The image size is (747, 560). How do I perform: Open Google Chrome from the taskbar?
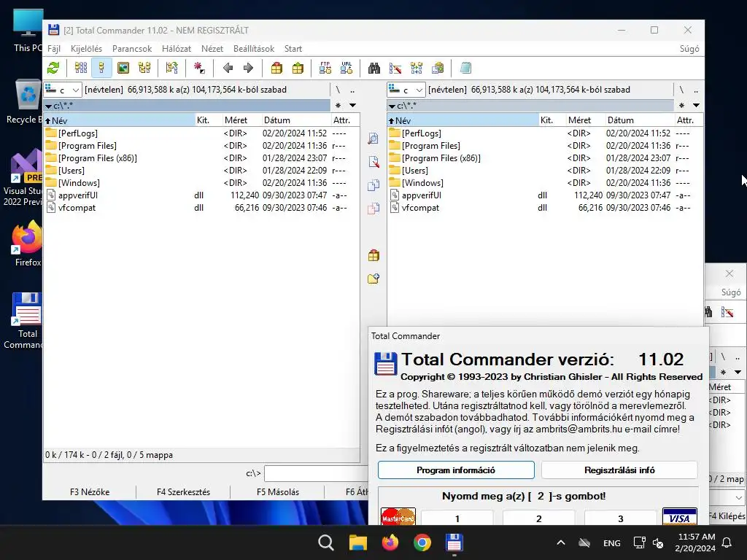pos(422,542)
